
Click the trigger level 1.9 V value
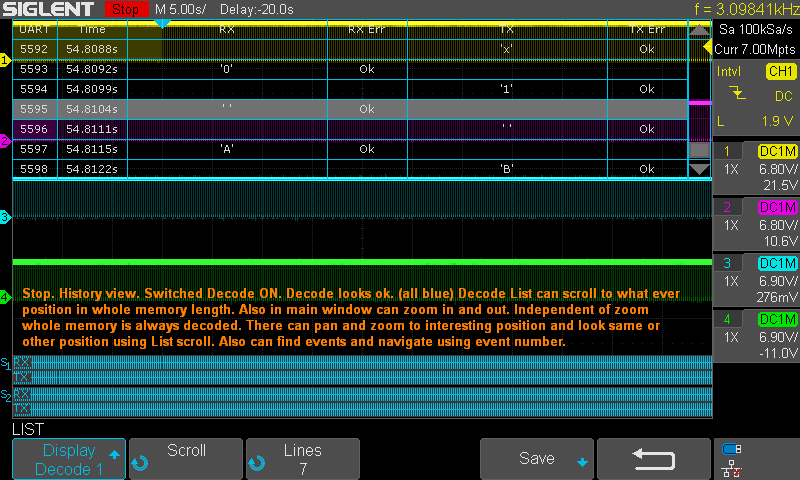point(778,121)
